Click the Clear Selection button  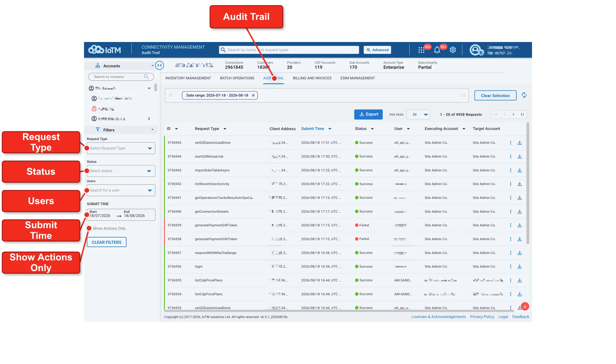click(x=495, y=95)
